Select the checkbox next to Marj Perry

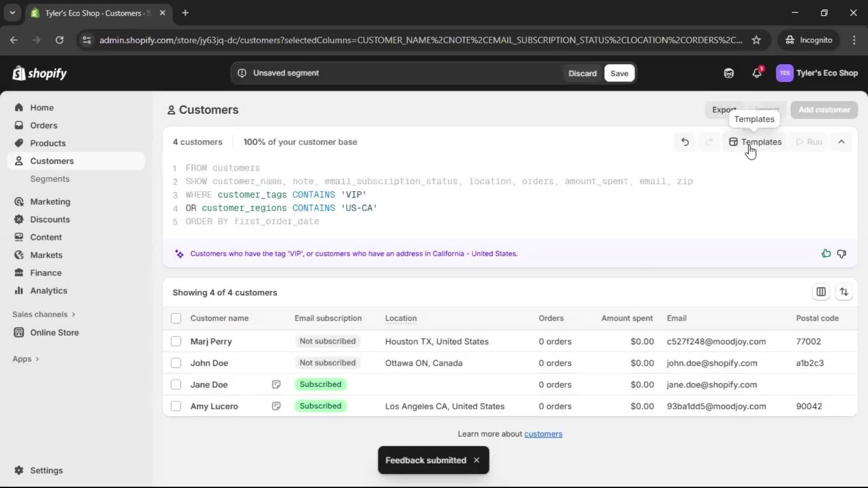click(176, 342)
